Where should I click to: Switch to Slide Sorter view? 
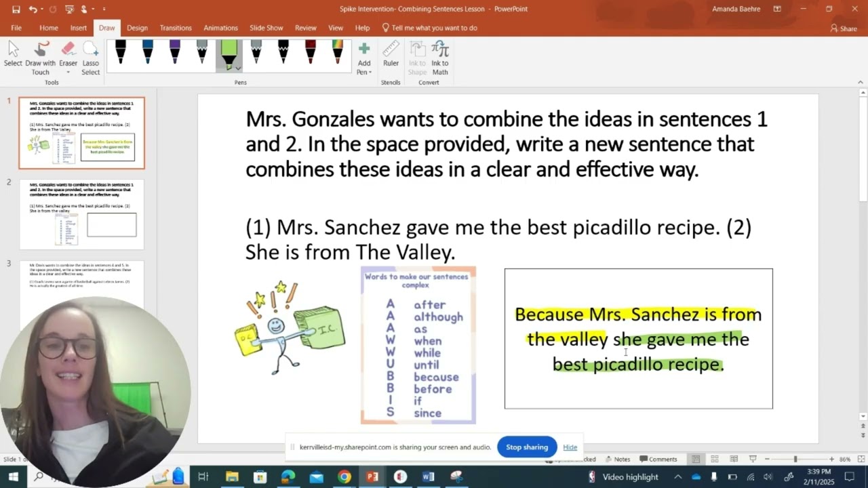tap(715, 459)
